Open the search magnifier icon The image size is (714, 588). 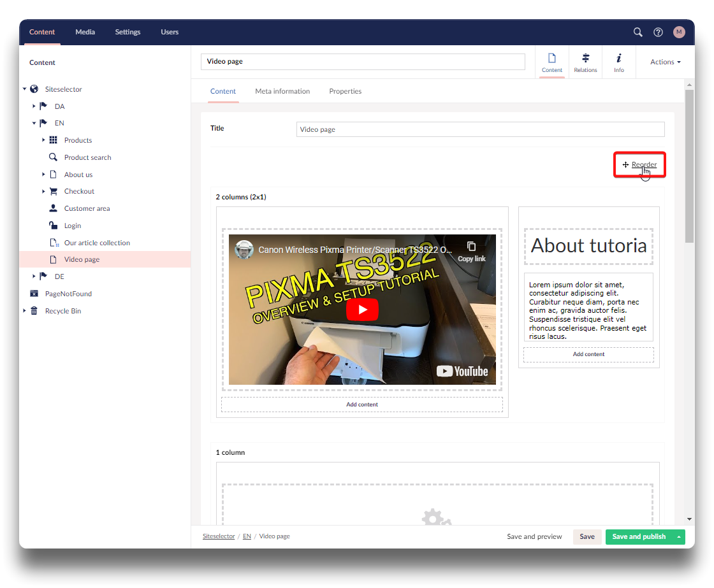tap(637, 32)
